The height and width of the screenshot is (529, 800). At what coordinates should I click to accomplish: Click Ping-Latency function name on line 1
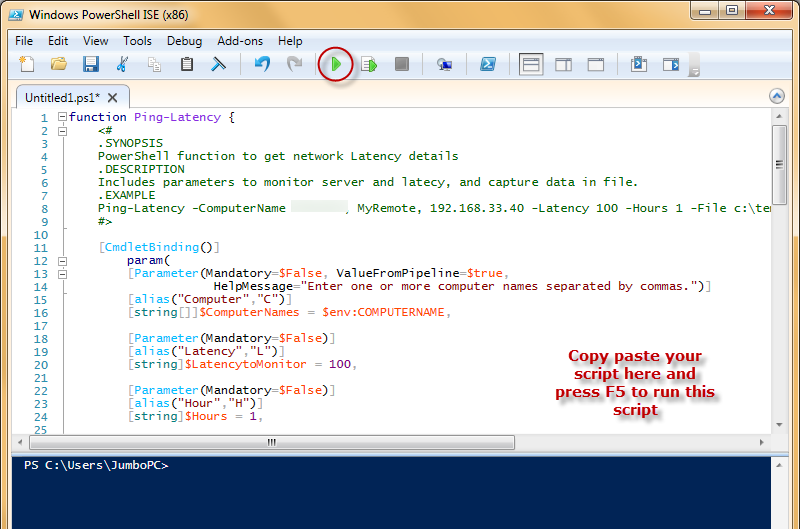tap(177, 117)
